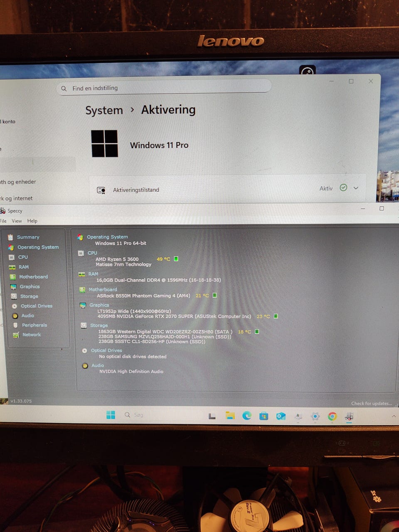Open Operating System in Speccy sidebar

coord(38,247)
